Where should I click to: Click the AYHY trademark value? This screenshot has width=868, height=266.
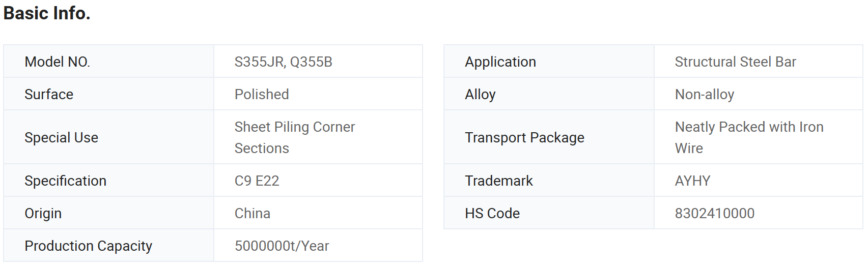pos(692,181)
